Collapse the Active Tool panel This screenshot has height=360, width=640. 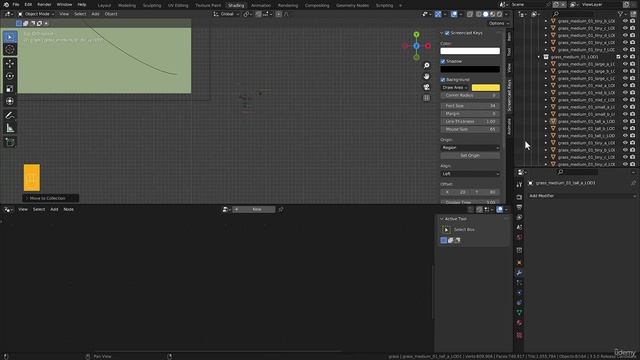[x=442, y=219]
